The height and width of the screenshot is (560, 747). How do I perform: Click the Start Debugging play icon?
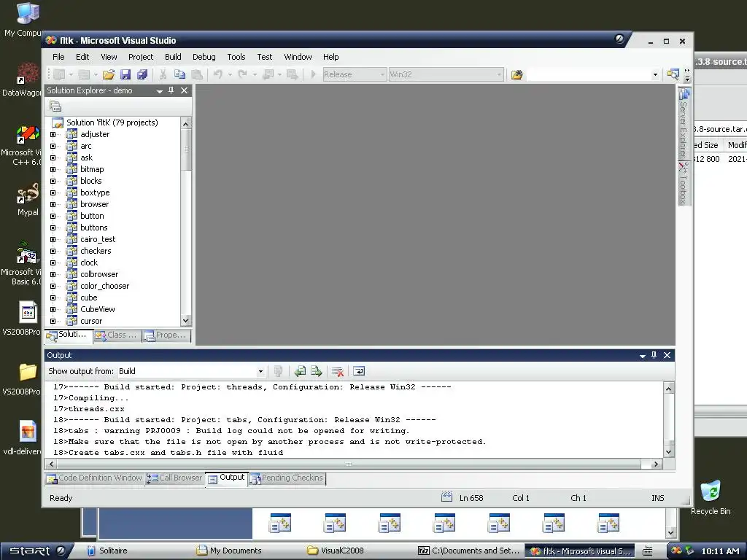coord(314,74)
